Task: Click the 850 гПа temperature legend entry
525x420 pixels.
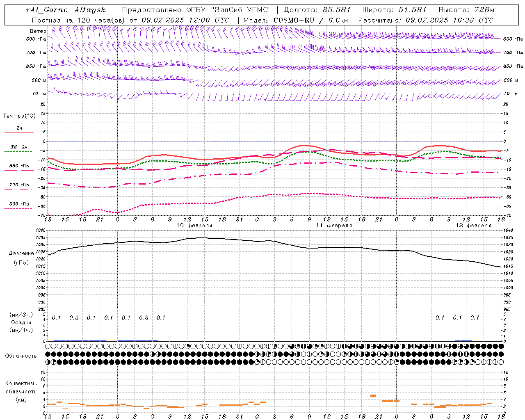Action: pyautogui.click(x=19, y=166)
